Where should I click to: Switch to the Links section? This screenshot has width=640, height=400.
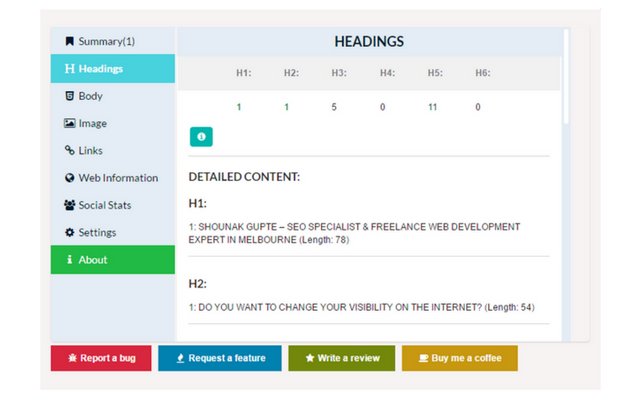pyautogui.click(x=113, y=151)
